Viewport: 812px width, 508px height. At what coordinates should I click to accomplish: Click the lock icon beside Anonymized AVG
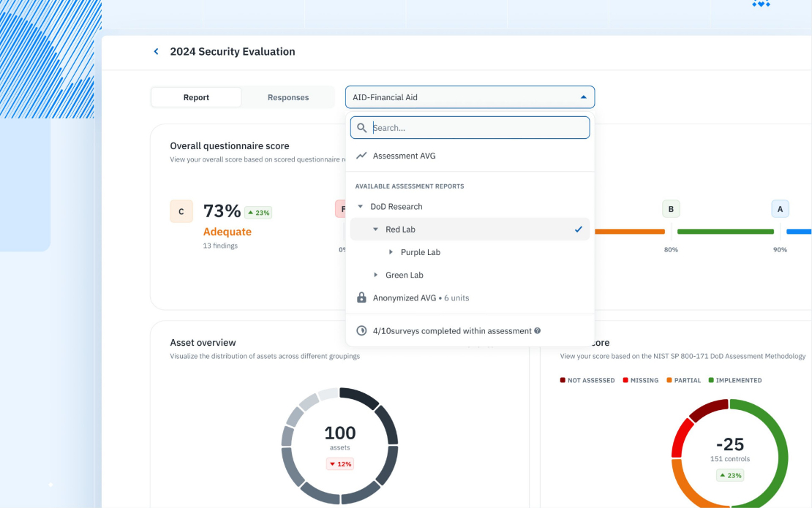(x=361, y=297)
